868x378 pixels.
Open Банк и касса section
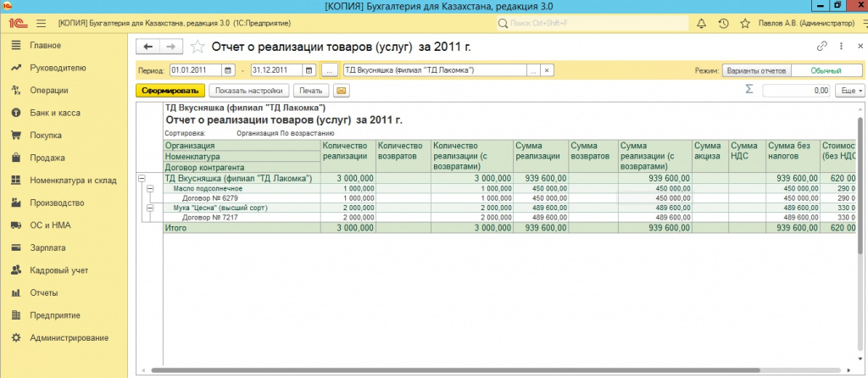(55, 113)
